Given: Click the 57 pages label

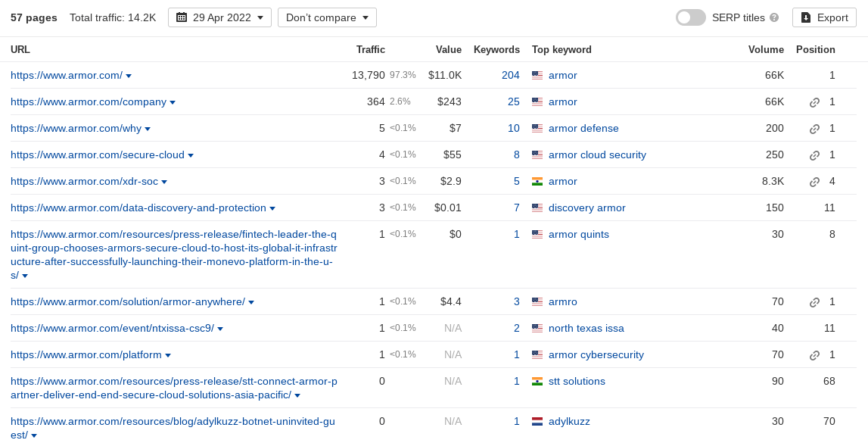Looking at the screenshot, I should [34, 17].
